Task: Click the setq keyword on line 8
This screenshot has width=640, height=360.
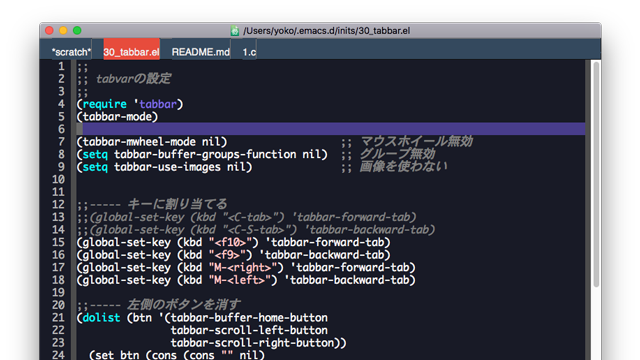Action: point(95,155)
